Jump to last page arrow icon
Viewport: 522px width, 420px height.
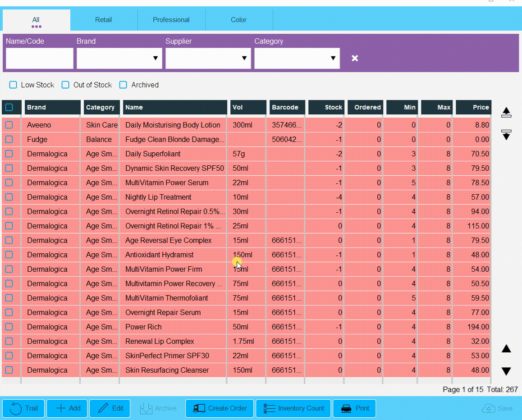(506, 135)
